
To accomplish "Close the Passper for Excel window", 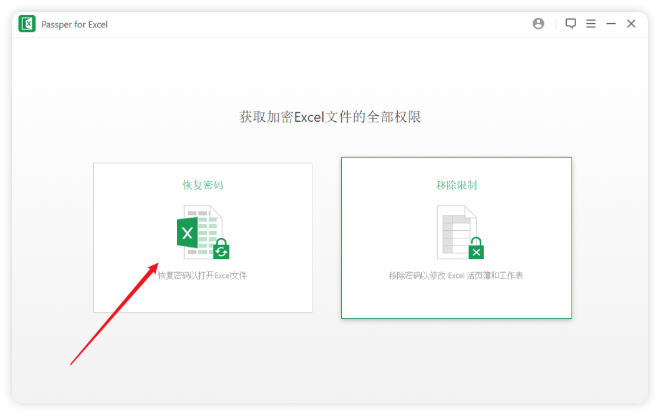I will pyautogui.click(x=631, y=24).
